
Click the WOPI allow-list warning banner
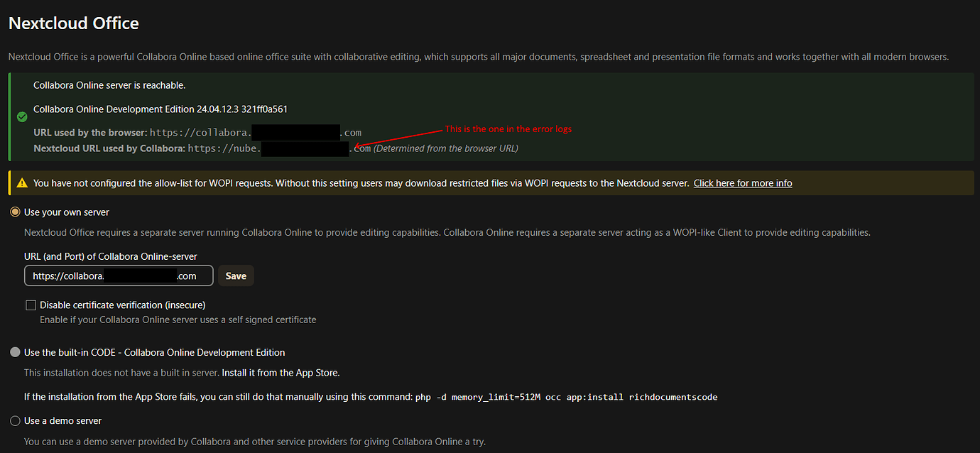pyautogui.click(x=355, y=182)
